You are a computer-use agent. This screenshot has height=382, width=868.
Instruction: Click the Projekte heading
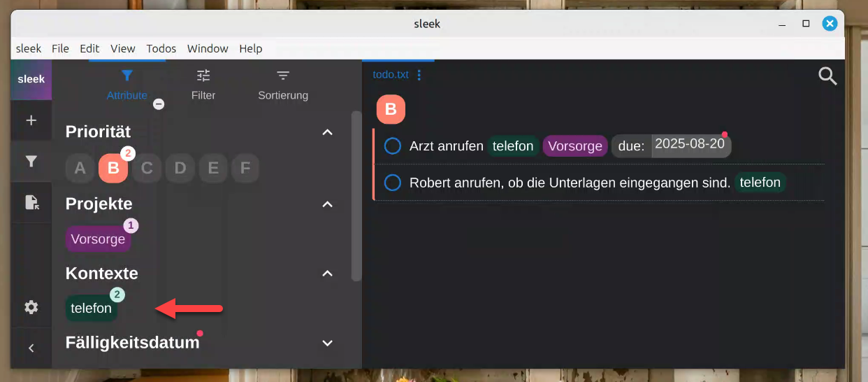[x=99, y=204]
